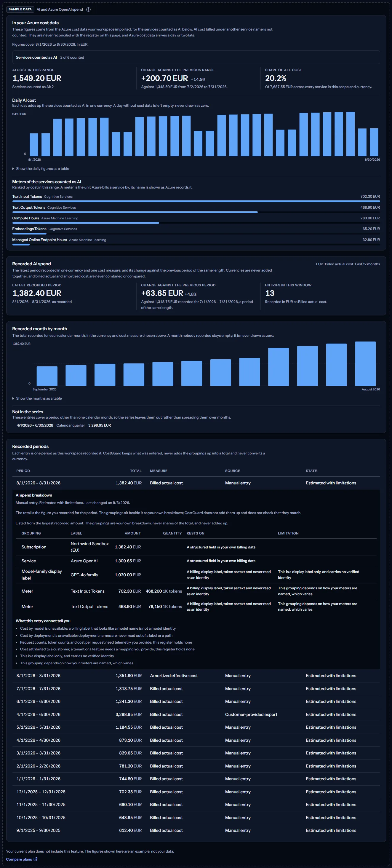Select the 6/1/2026 – 6/30/2026 period row
This screenshot has height=868, width=392.
196,701
